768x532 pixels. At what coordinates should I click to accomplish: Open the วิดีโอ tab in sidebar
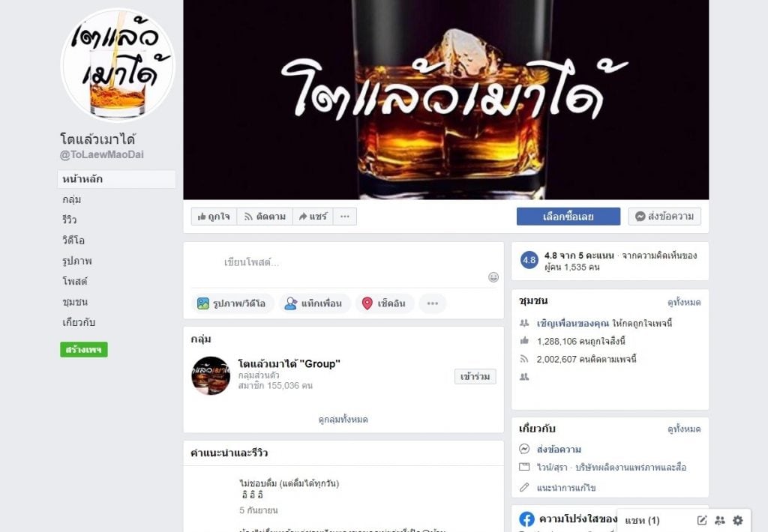73,241
